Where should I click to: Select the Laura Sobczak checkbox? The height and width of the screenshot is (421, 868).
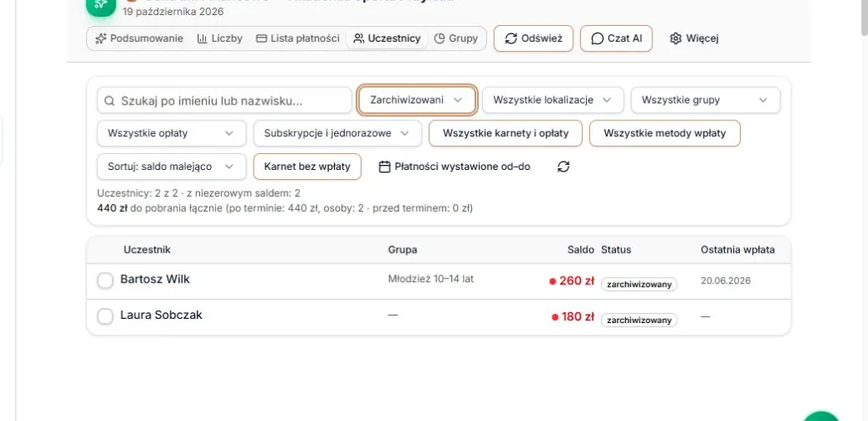tap(105, 316)
